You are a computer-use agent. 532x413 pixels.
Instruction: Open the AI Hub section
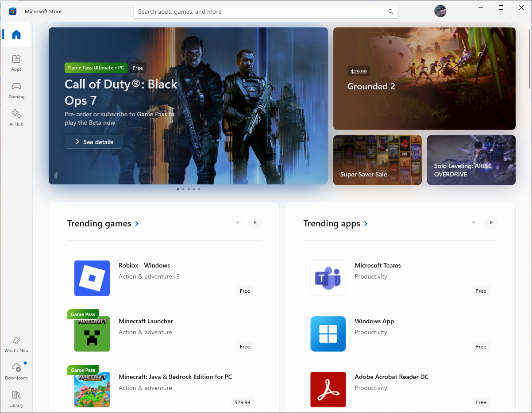click(16, 117)
